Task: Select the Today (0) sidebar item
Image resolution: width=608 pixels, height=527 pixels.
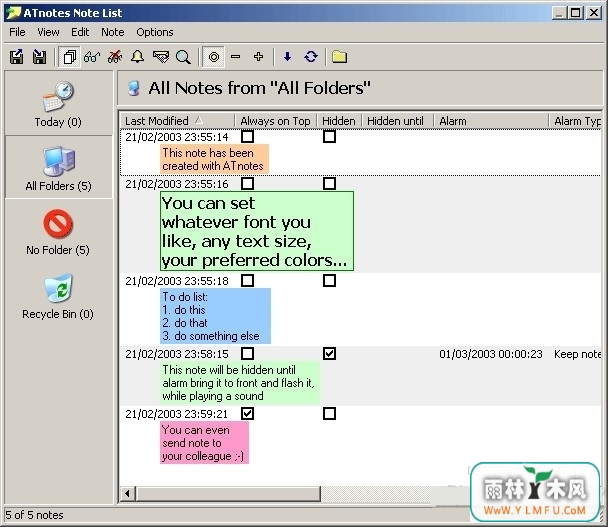Action: tap(58, 104)
